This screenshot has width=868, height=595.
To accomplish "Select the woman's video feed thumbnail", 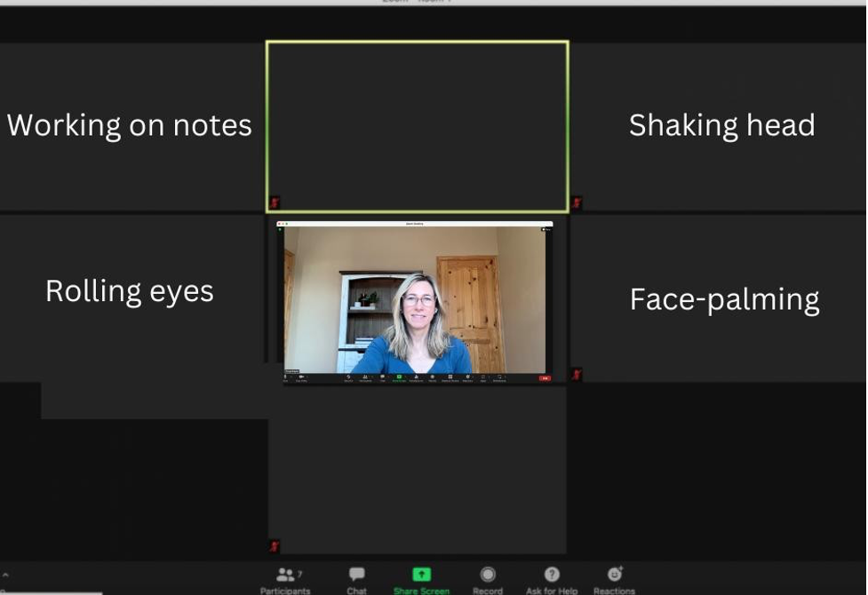I will [x=415, y=302].
